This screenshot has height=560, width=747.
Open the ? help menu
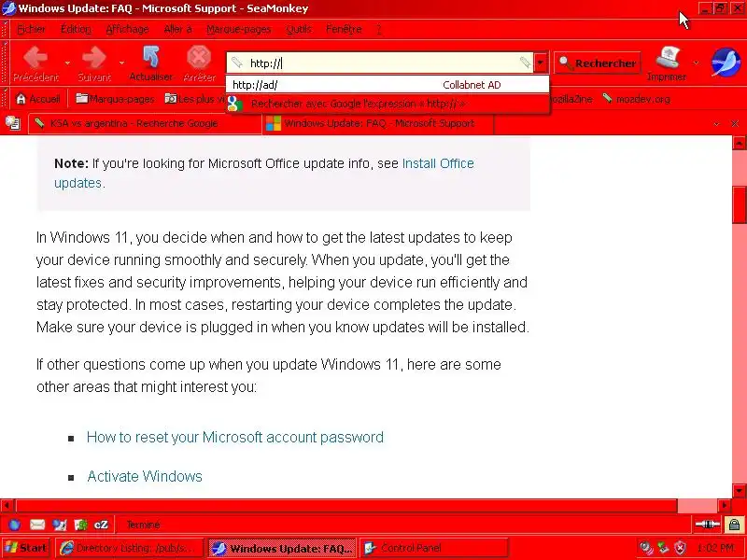tap(379, 29)
